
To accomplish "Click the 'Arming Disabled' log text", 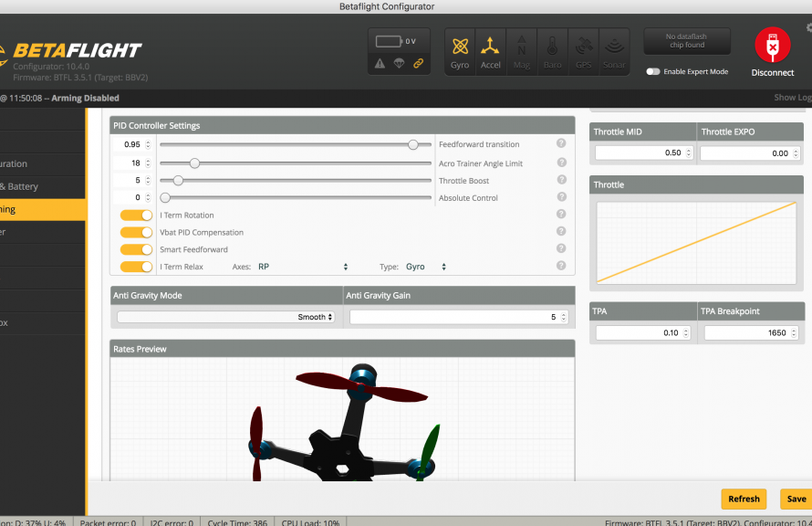I will (86, 98).
